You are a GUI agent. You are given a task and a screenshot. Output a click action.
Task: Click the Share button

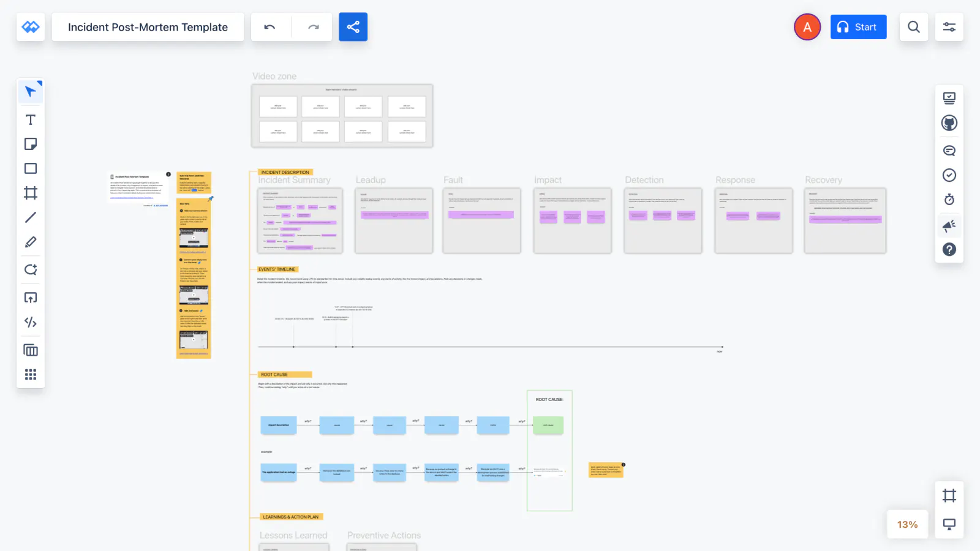[353, 27]
